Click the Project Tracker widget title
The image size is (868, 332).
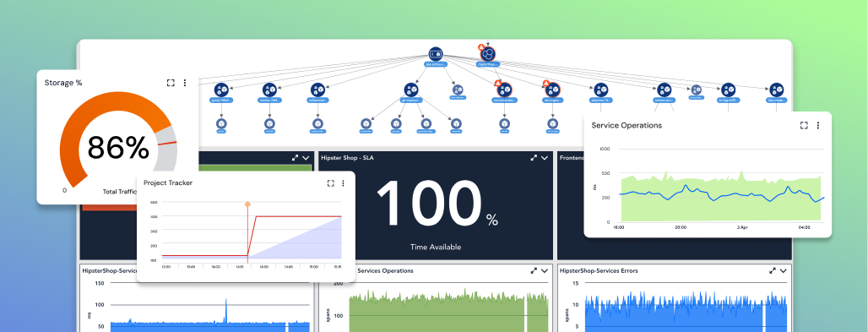[x=168, y=183]
